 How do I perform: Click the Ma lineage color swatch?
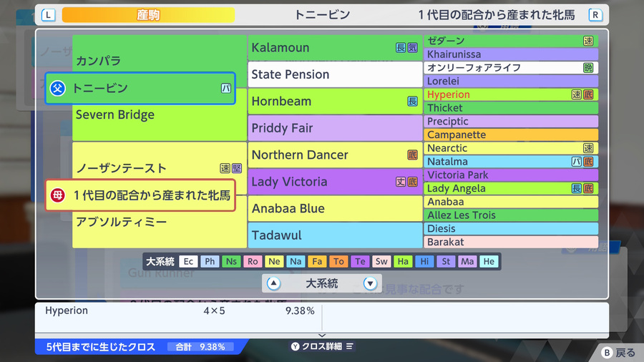(467, 261)
